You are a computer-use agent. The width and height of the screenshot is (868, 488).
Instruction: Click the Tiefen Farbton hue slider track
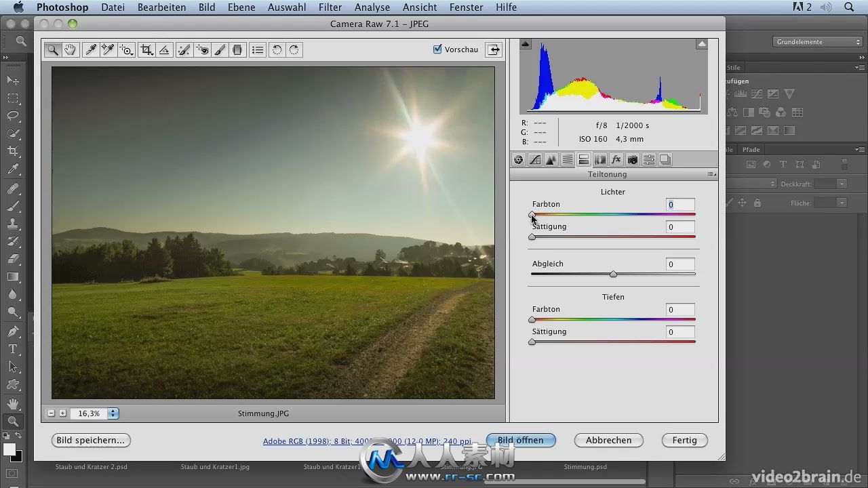pos(613,319)
